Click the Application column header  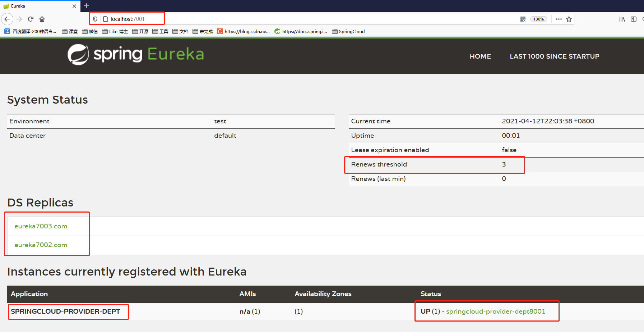(29, 294)
